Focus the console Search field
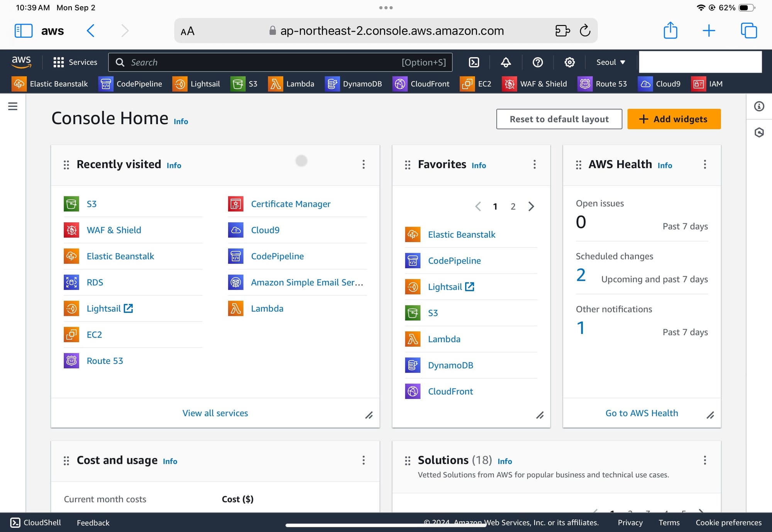The height and width of the screenshot is (532, 772). (x=280, y=62)
